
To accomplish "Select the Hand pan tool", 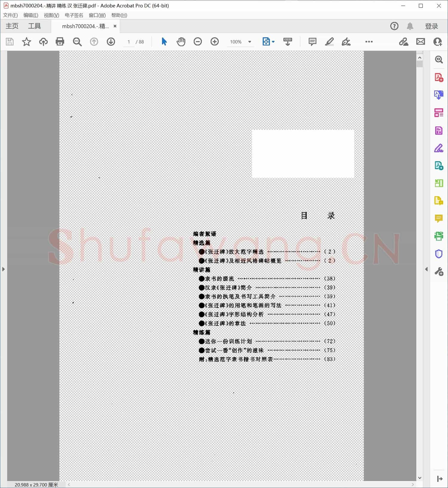I will (181, 42).
